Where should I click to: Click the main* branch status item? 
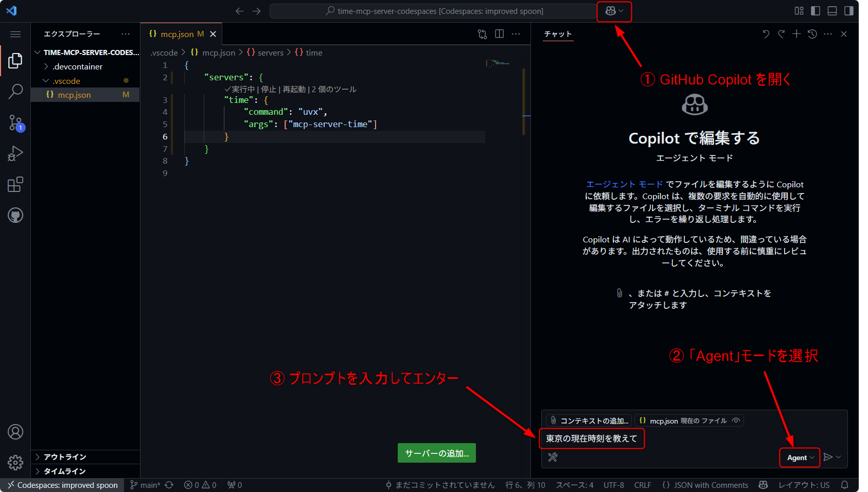[145, 485]
